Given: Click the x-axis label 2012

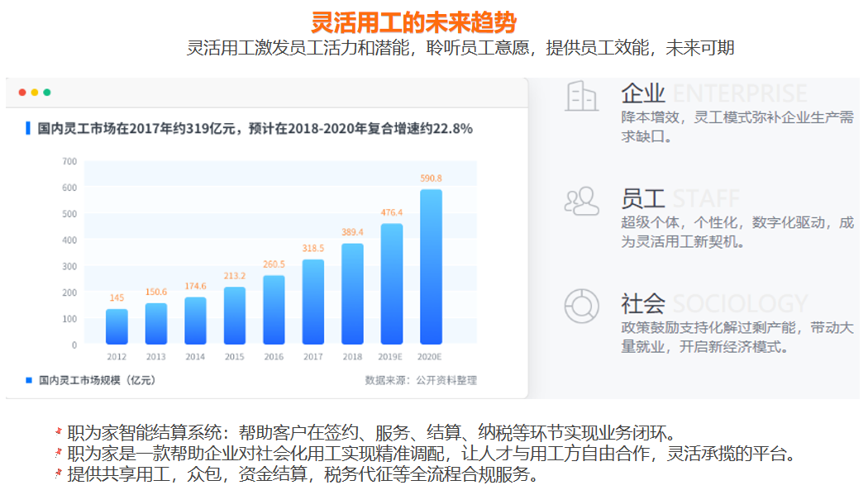Looking at the screenshot, I should coord(117,357).
